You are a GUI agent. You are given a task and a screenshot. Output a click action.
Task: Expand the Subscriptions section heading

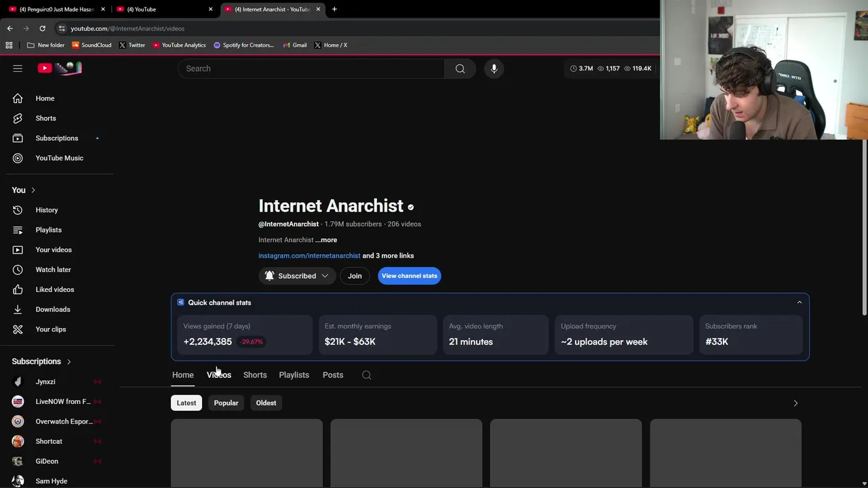click(41, 361)
